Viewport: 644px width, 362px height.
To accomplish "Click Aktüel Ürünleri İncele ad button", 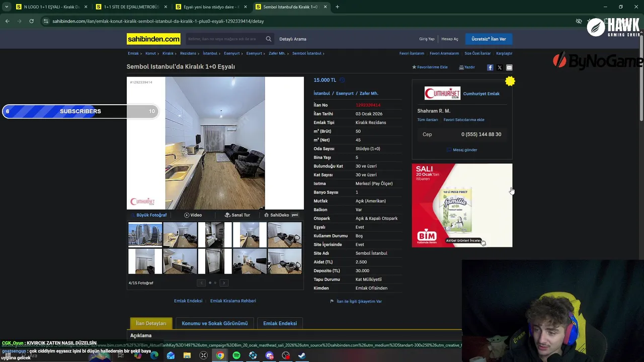I will pos(463,240).
